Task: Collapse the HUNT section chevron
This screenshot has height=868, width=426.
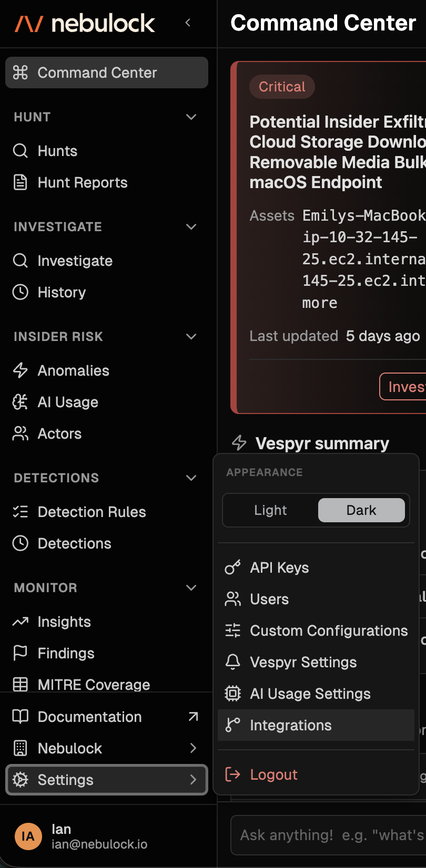Action: [191, 117]
